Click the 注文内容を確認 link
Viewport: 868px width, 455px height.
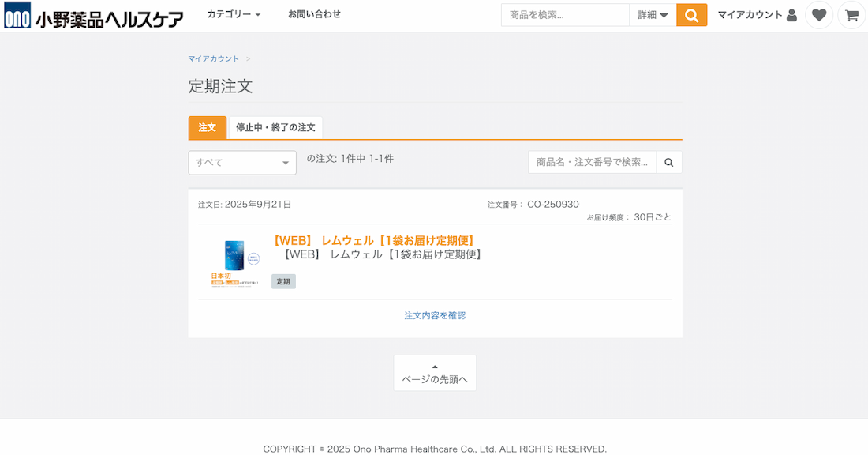[435, 315]
